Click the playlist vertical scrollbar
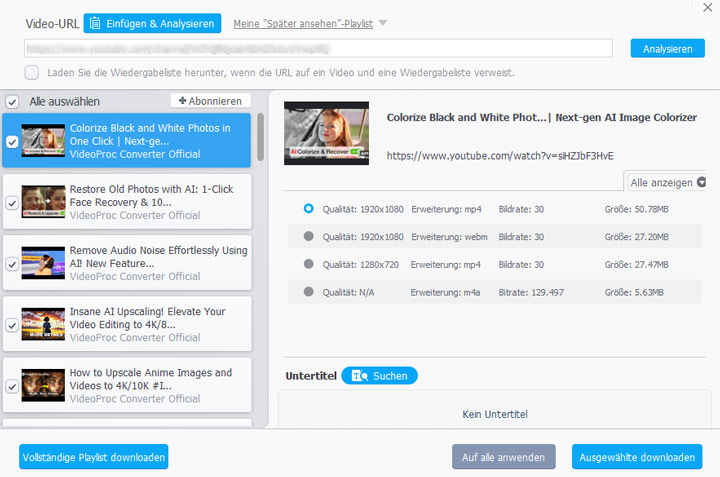The image size is (720, 477). coord(260,137)
